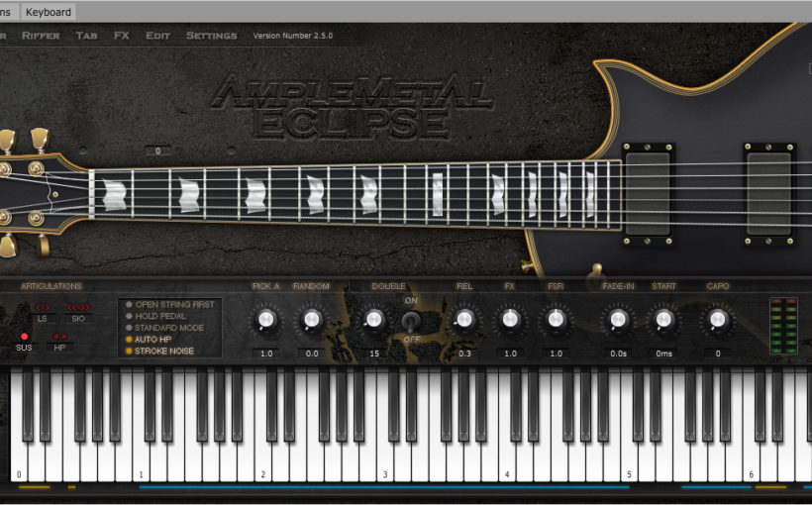Select the HP hammer-on articulation
This screenshot has height=505, width=812.
tap(60, 337)
